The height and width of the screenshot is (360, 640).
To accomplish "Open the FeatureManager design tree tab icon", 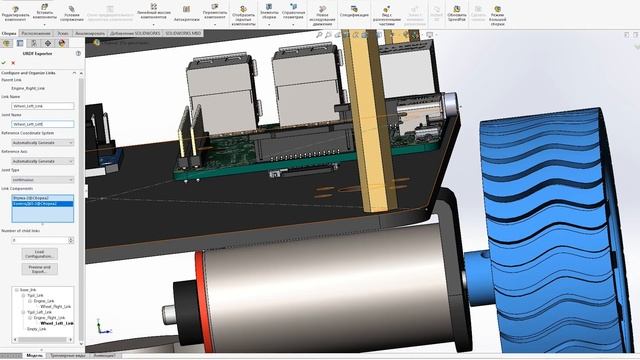I will tap(6, 43).
